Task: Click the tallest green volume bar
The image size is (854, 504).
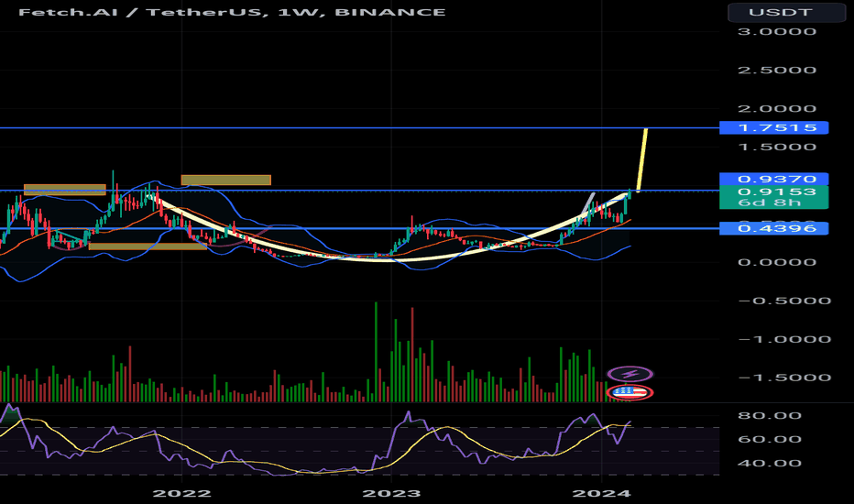Action: pos(376,352)
